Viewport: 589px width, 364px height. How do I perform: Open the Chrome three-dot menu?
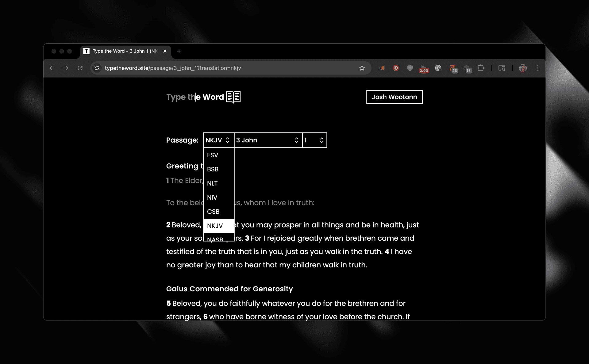click(537, 68)
